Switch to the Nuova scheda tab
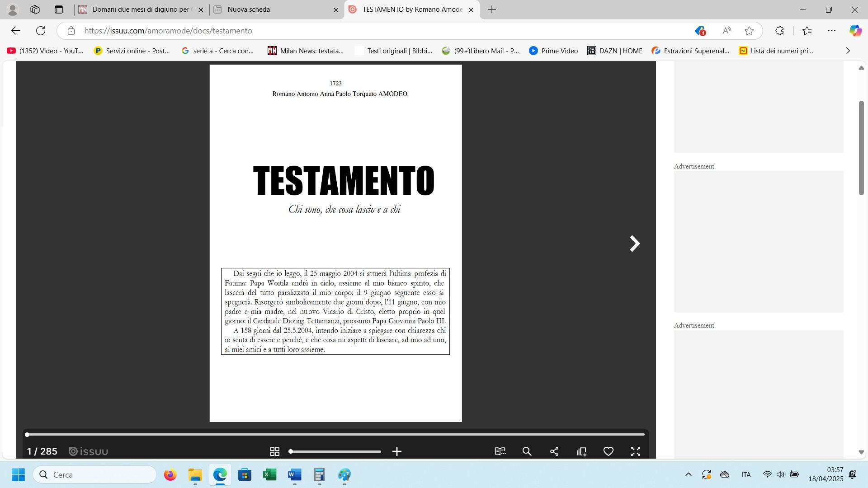 (271, 9)
